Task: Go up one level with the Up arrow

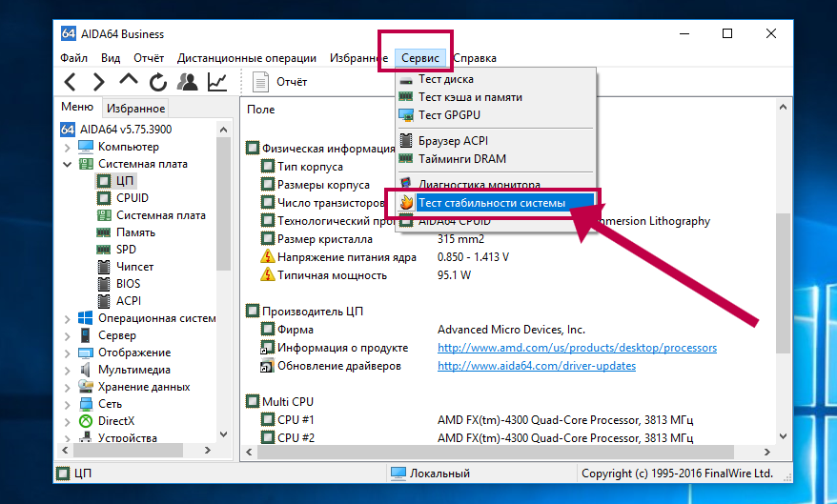Action: pos(128,82)
